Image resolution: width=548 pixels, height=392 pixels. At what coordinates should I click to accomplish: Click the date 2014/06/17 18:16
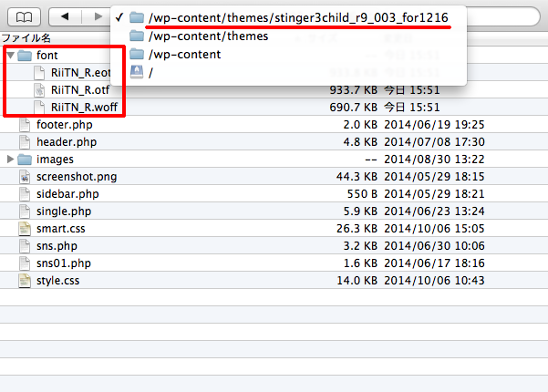[x=434, y=263]
